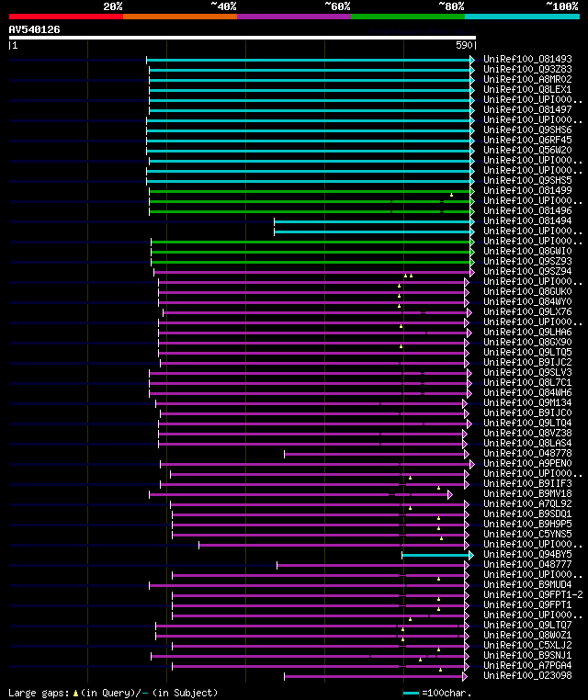Screen dimensions: 588x700
Task: Select the UniRef100_Q9FPT1-2 label
Action: pyautogui.click(x=533, y=594)
